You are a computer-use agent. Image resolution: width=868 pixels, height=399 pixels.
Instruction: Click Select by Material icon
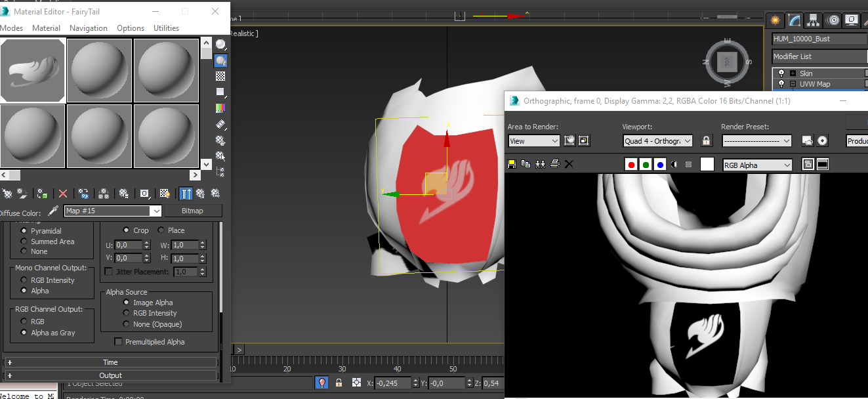point(221,156)
